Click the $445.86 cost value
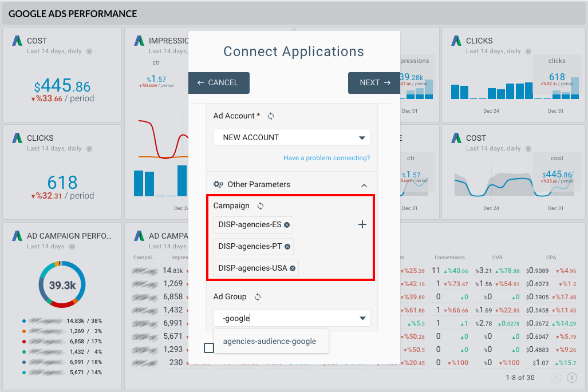The image size is (588, 392). coord(62,86)
